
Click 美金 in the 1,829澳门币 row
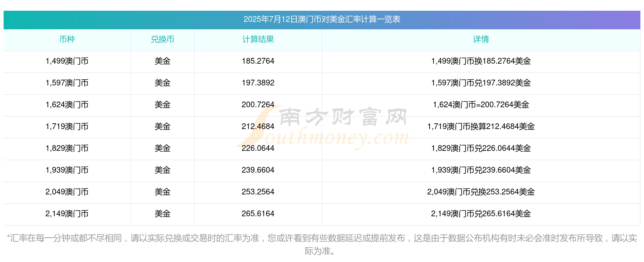(162, 148)
